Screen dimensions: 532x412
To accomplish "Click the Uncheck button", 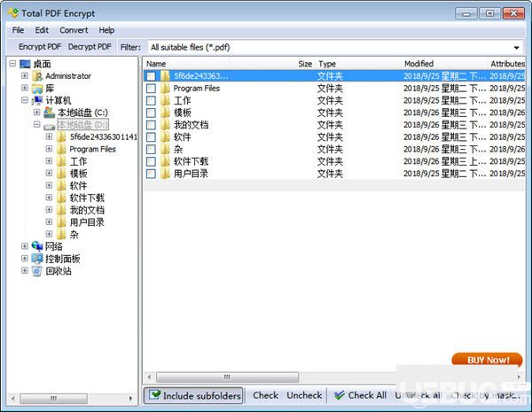I will point(304,395).
